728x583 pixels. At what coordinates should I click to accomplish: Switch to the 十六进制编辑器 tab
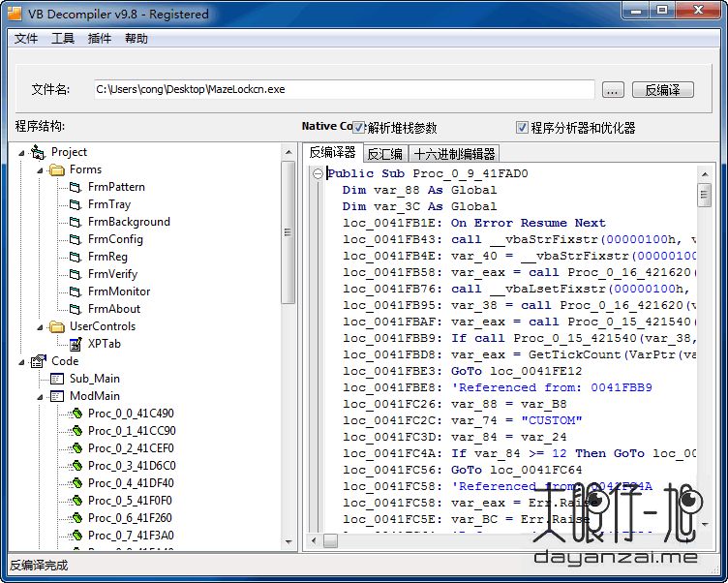(x=454, y=154)
